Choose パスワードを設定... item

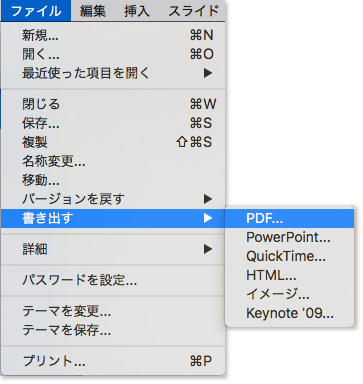coord(113,280)
